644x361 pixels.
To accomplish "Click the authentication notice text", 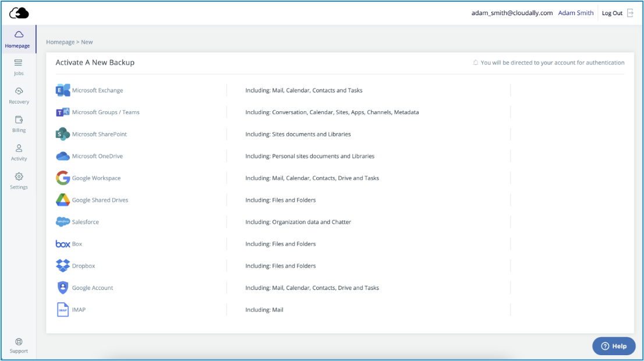I will [x=553, y=62].
